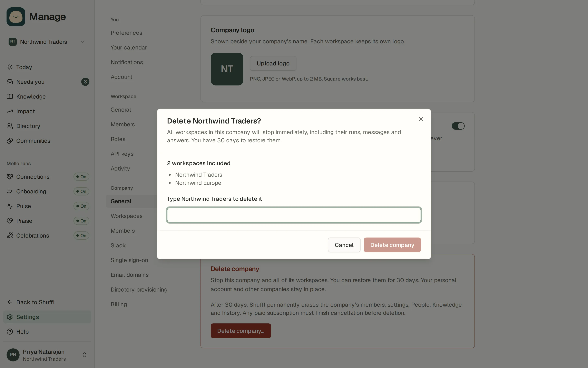Cancel the delete company dialog
The width and height of the screenshot is (588, 368).
tap(344, 245)
